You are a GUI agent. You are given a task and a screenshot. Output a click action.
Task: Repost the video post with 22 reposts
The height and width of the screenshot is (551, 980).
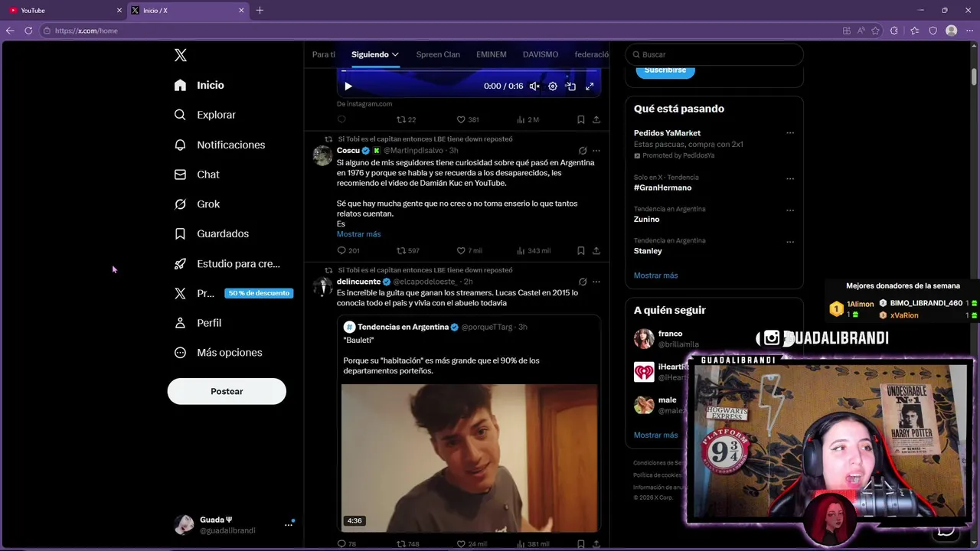click(406, 119)
